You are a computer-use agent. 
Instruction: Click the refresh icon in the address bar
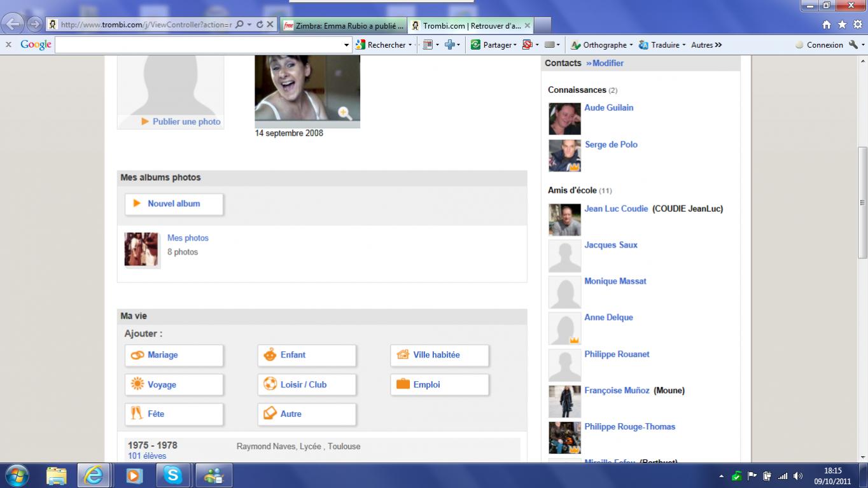[x=260, y=25]
